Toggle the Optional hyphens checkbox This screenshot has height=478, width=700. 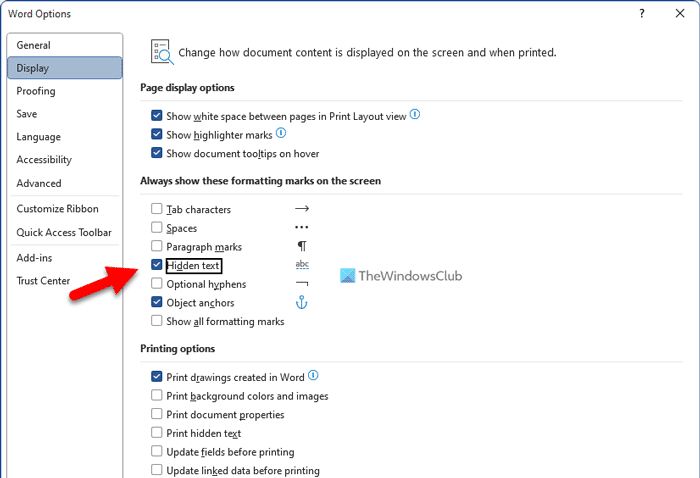156,284
